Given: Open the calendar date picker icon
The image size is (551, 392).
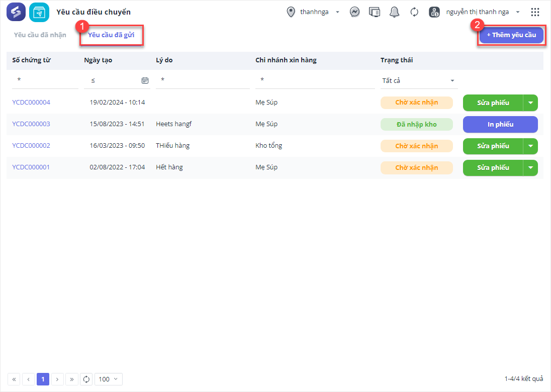Looking at the screenshot, I should (145, 80).
